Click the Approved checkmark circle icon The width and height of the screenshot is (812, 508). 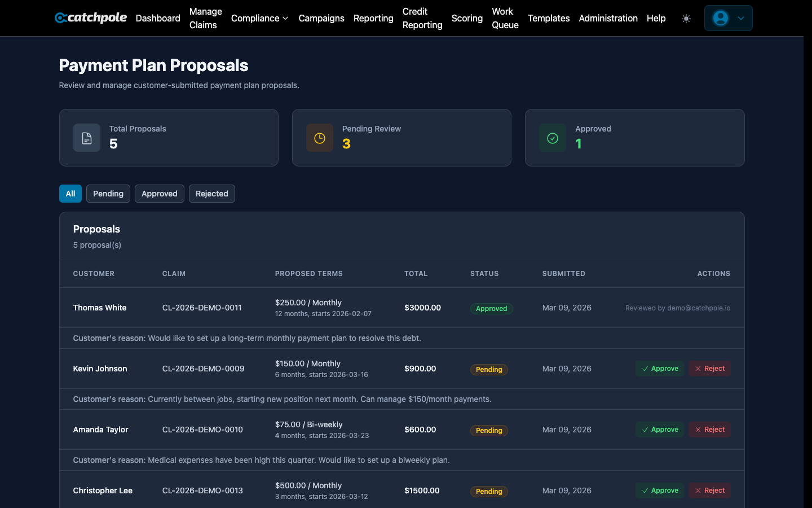(552, 138)
